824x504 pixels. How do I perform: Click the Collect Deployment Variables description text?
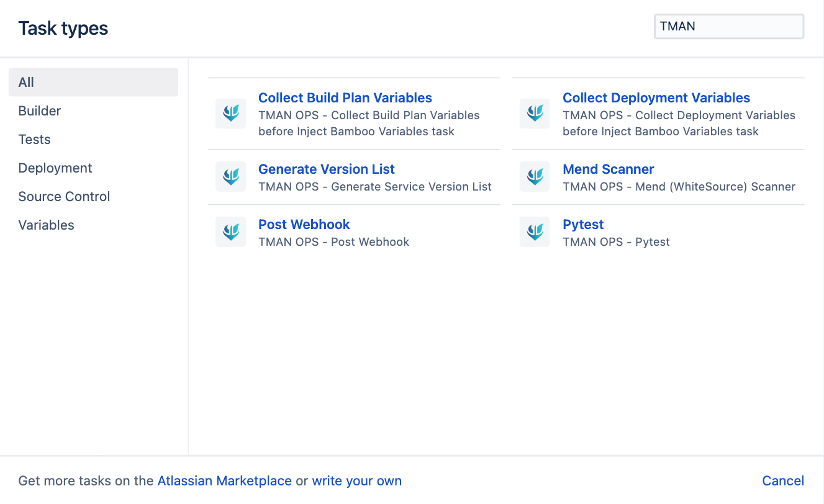(679, 124)
